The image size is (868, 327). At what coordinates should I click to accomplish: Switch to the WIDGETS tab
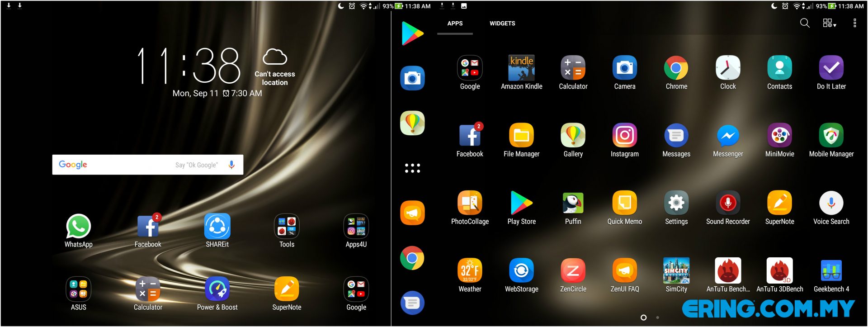pos(502,24)
